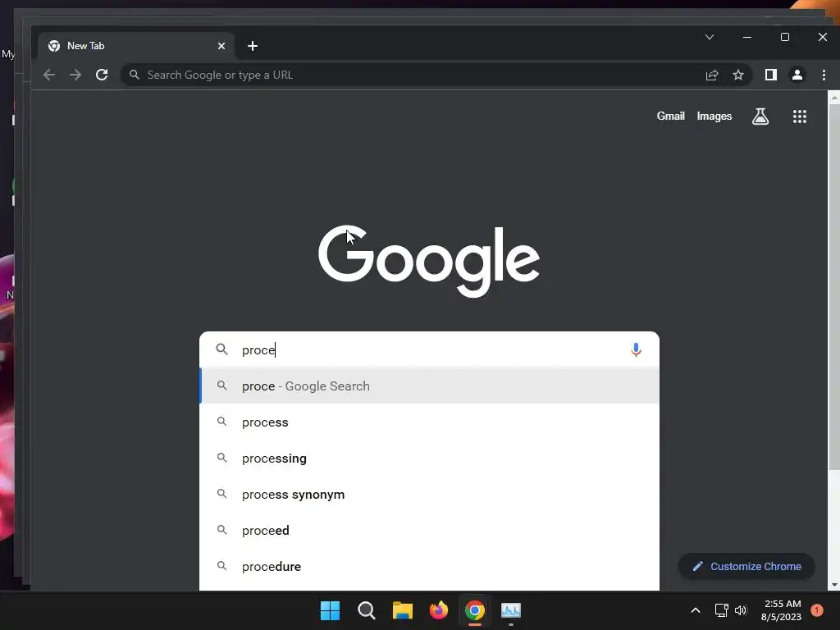840x630 pixels.
Task: Open Windows taskbar search
Action: coord(367,610)
